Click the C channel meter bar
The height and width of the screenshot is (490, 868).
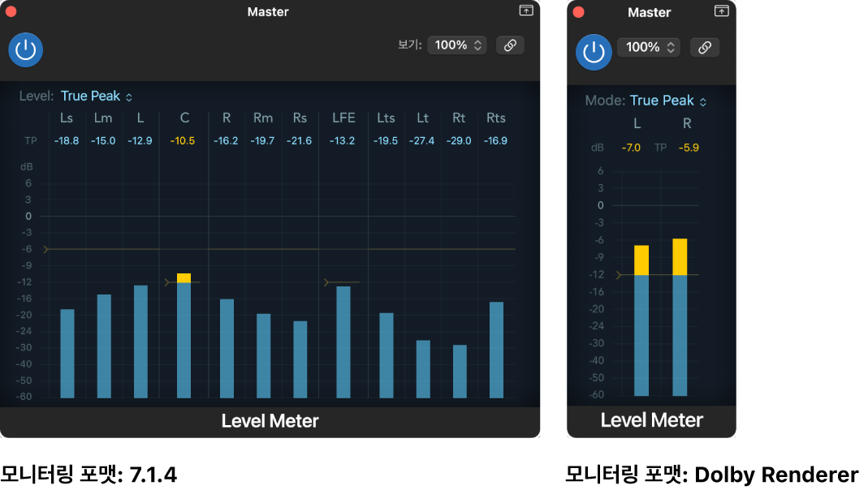point(184,336)
